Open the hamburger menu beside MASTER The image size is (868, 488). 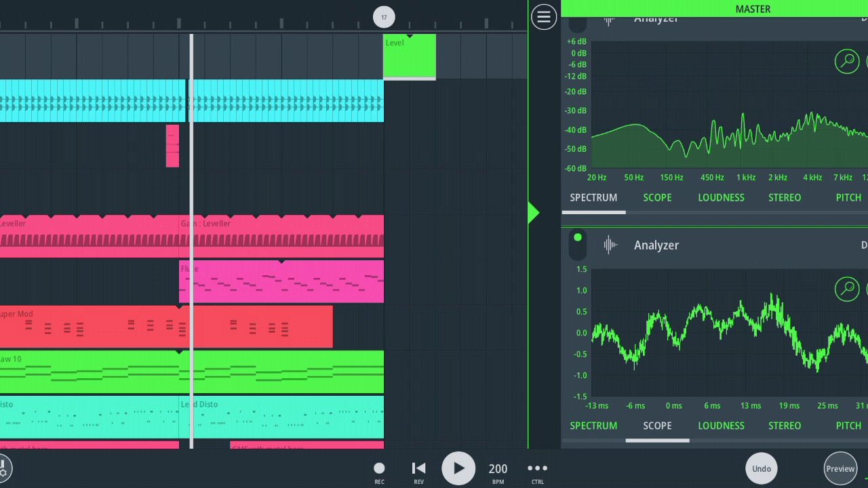click(544, 17)
